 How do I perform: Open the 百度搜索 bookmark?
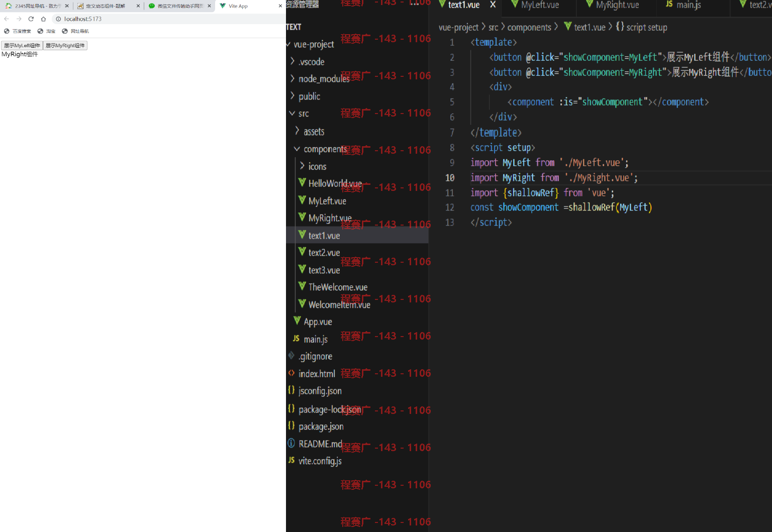click(18, 31)
